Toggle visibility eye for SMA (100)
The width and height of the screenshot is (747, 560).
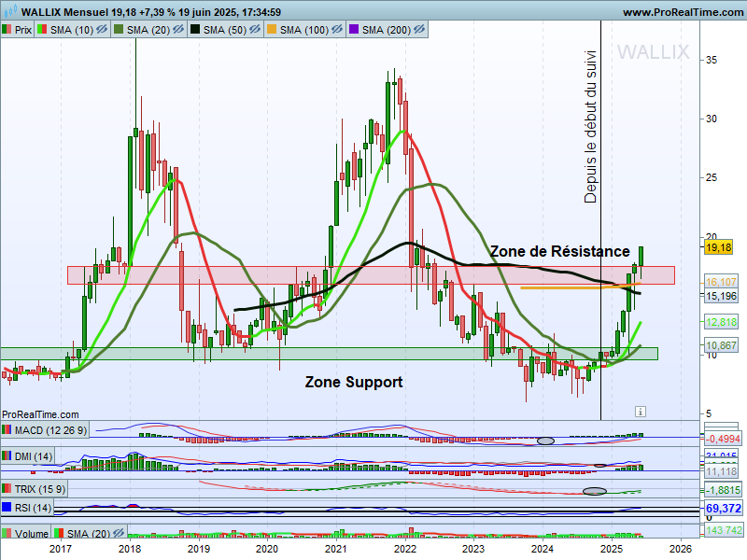pos(337,30)
